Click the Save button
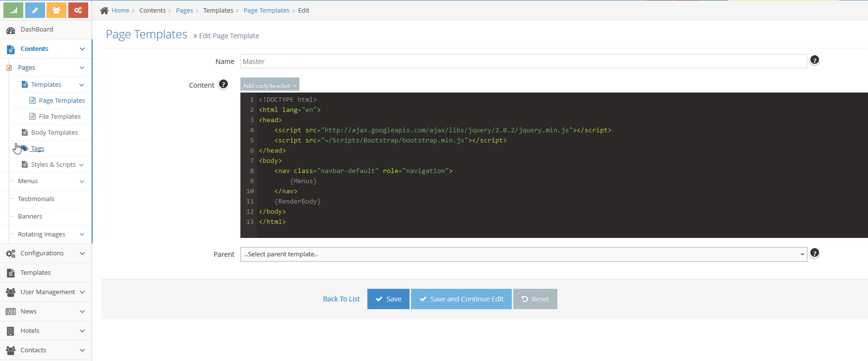868x361 pixels. tap(388, 299)
